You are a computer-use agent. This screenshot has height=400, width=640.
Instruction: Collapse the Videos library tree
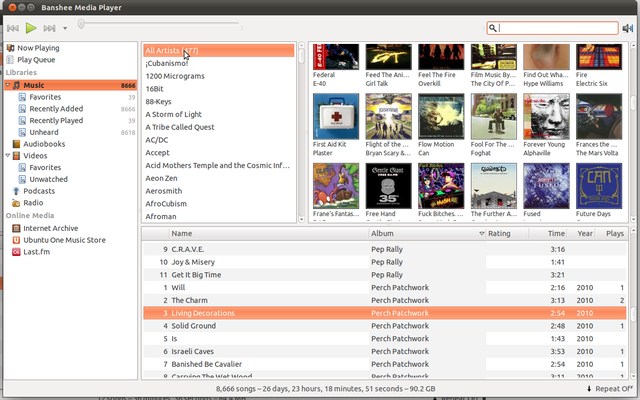pos(6,156)
